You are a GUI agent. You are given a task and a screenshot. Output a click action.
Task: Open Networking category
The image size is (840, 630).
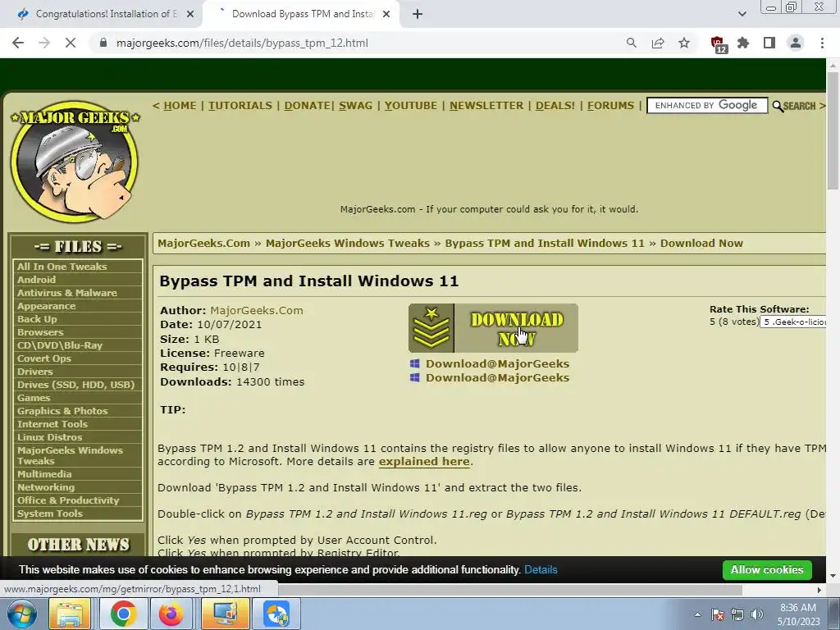(x=46, y=487)
